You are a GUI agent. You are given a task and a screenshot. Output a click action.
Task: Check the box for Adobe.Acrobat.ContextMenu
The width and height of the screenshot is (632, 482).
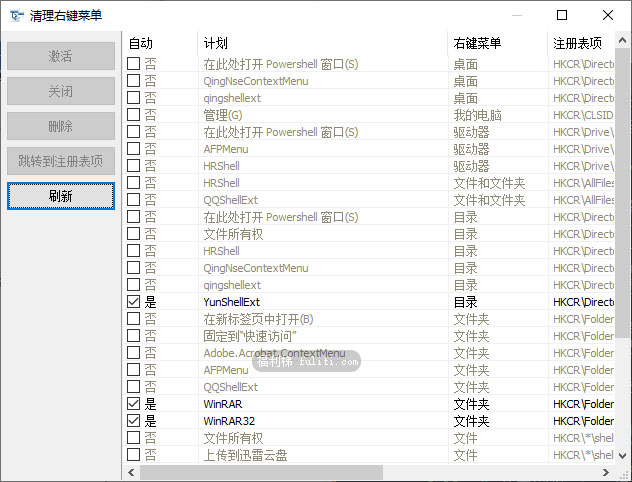[134, 353]
